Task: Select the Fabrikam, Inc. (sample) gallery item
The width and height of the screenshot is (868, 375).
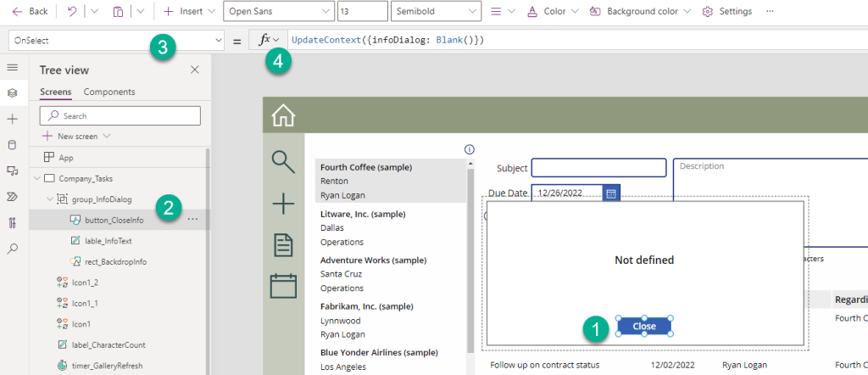Action: coord(391,320)
